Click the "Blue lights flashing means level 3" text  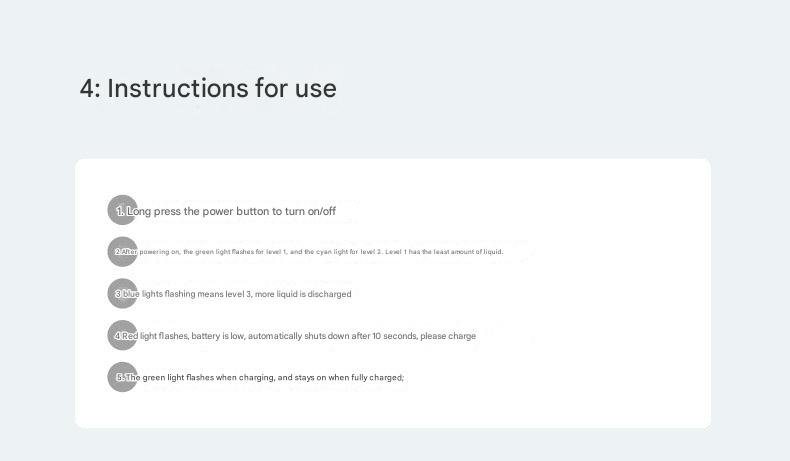[x=200, y=294]
